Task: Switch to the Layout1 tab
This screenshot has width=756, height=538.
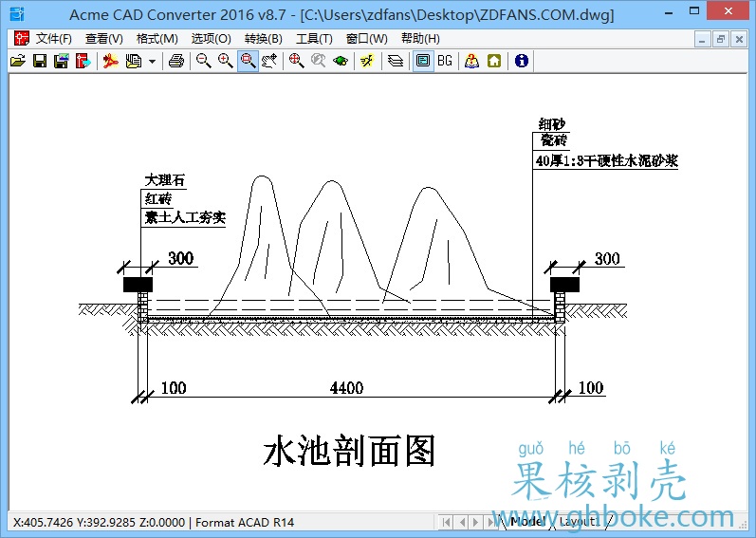Action: pos(579,522)
